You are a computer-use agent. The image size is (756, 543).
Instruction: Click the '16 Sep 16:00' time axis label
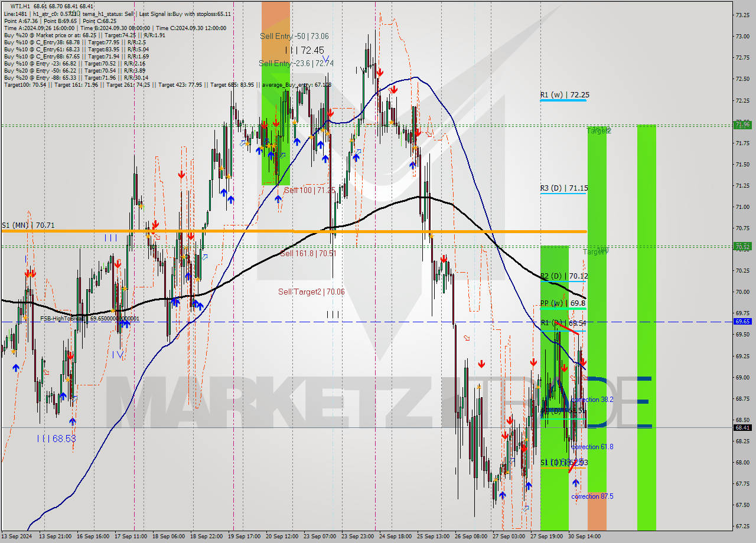(93, 537)
